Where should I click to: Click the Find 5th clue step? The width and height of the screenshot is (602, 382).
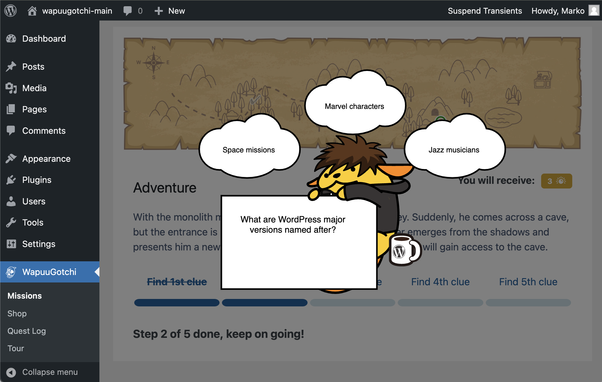point(528,282)
